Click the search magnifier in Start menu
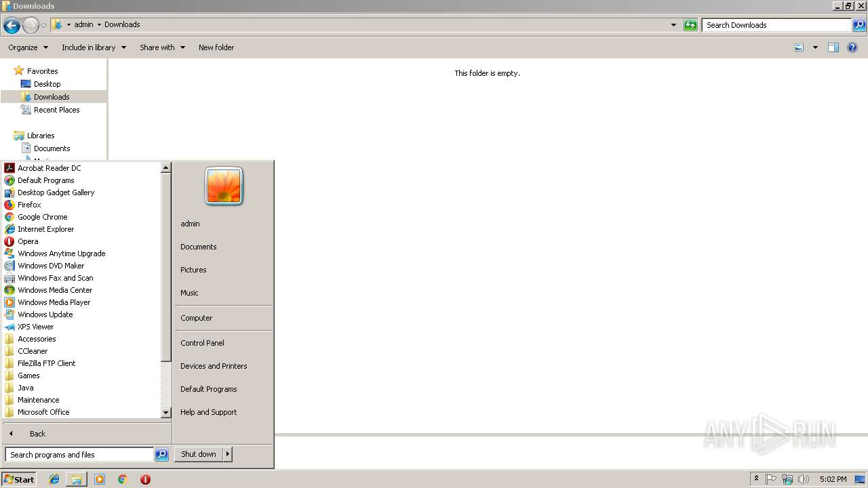 click(x=161, y=455)
